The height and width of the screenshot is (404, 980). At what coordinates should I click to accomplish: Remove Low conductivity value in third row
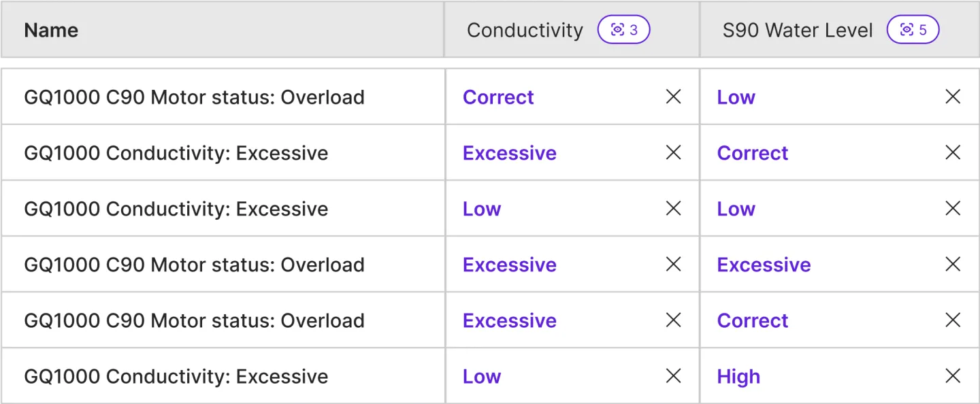[x=673, y=208]
